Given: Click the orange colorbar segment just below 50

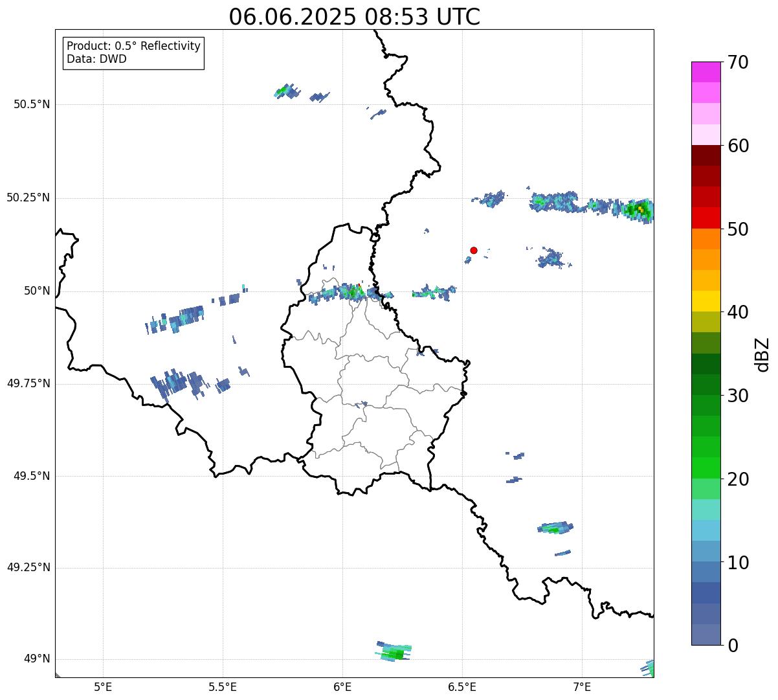Looking at the screenshot, I should 706,238.
